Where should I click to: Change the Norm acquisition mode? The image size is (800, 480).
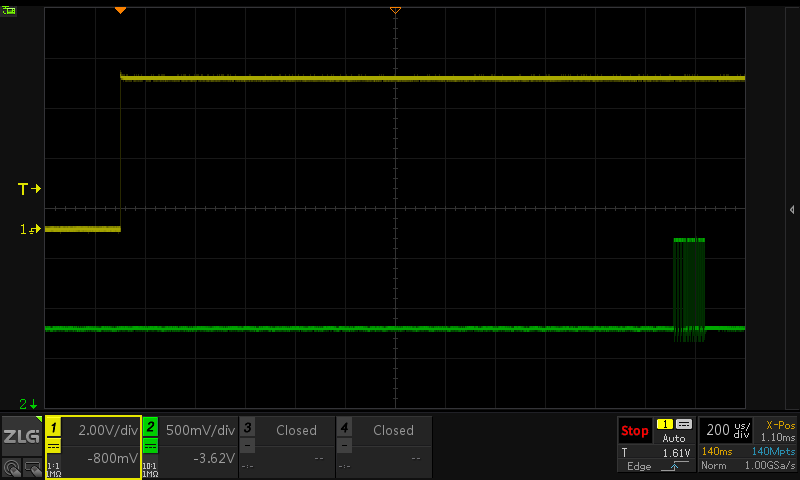pos(713,465)
